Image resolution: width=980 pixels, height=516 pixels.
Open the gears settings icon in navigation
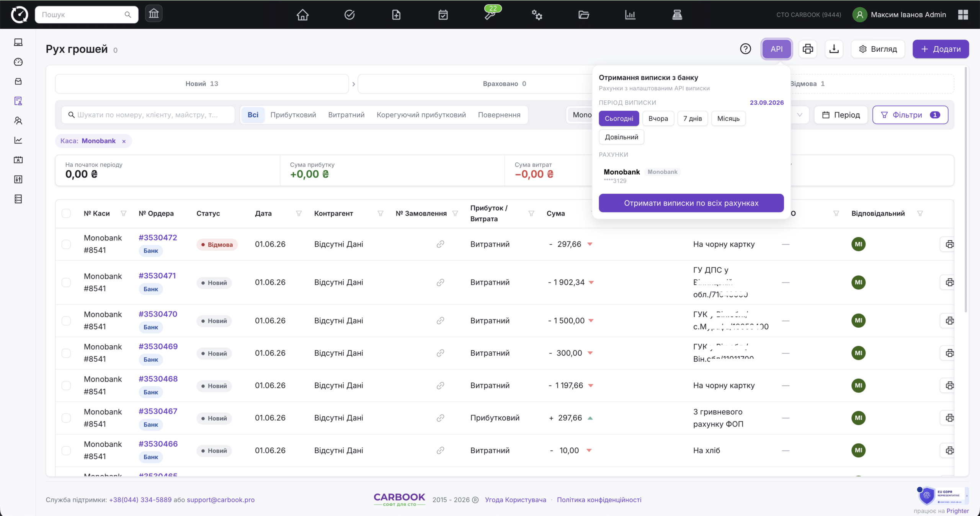tap(537, 15)
